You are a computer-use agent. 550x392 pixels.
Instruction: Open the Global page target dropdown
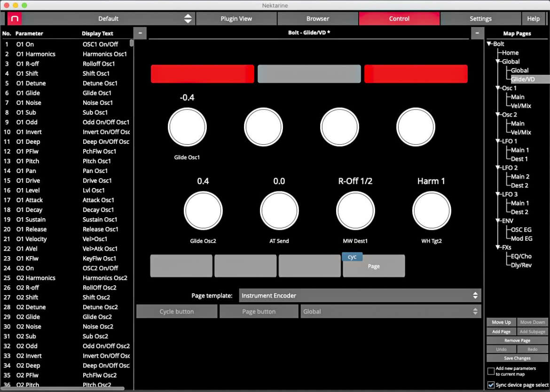390,311
